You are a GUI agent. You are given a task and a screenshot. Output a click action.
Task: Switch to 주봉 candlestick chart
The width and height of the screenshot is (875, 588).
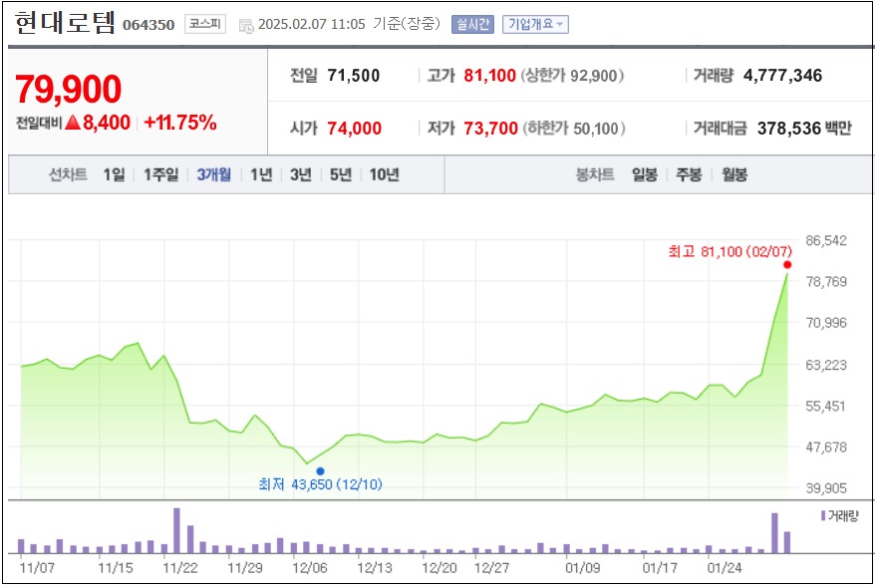coord(689,174)
